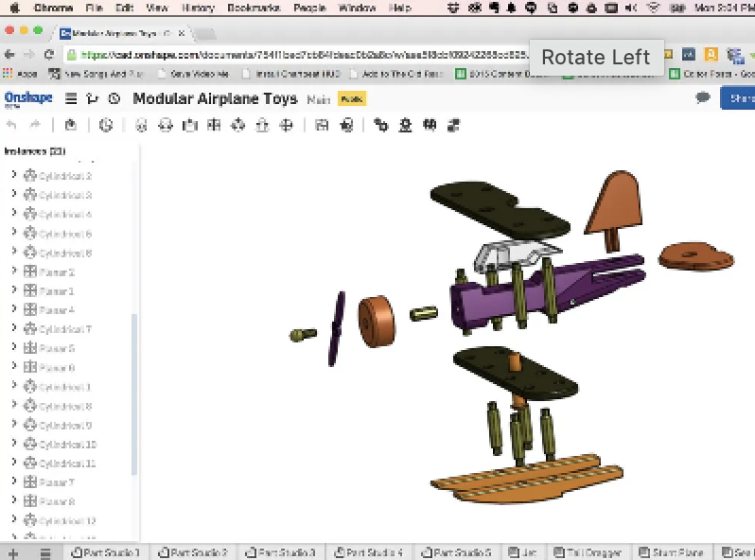Expand the Cylindrical 10 mate entry

(x=13, y=445)
